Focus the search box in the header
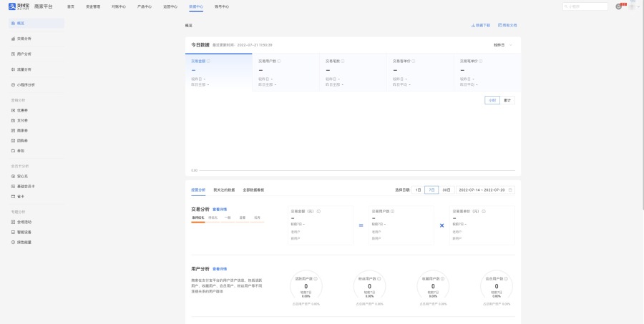The image size is (644, 324). click(585, 6)
